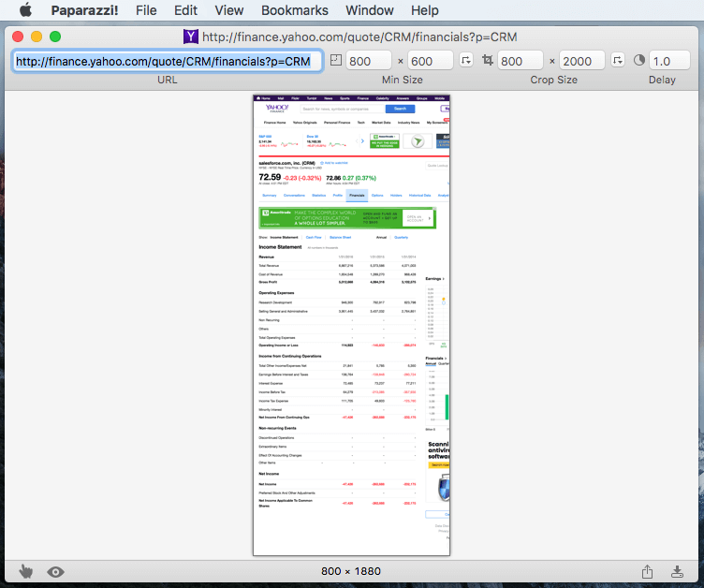
Task: Click the URL address field
Action: coord(167,61)
